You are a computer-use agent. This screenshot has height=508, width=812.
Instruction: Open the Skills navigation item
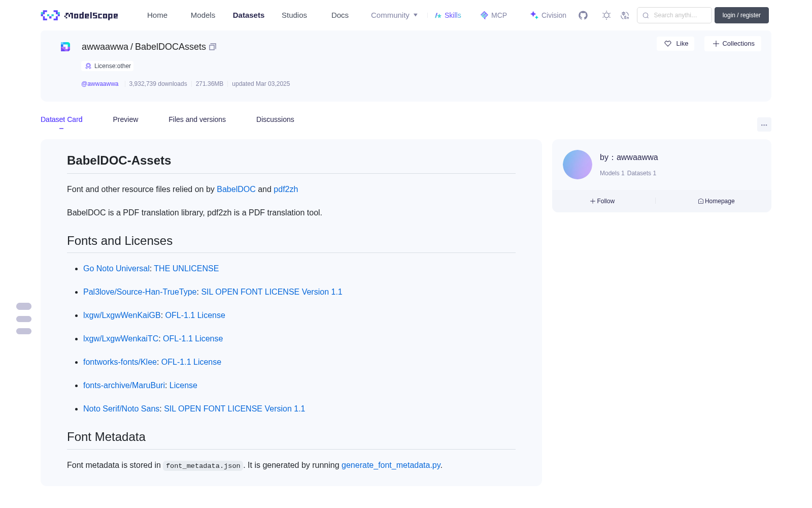pyautogui.click(x=448, y=15)
